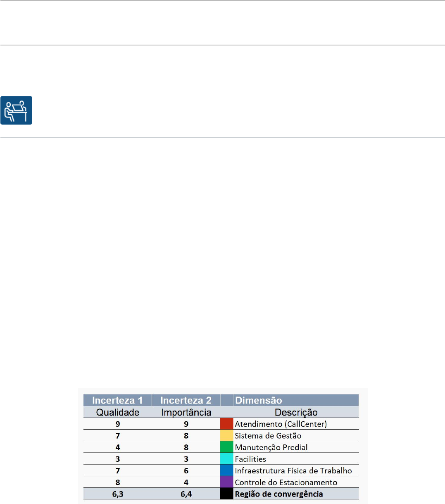The image size is (445, 504).
Task: Click the blue person-at-desk icon
Action: [16, 110]
